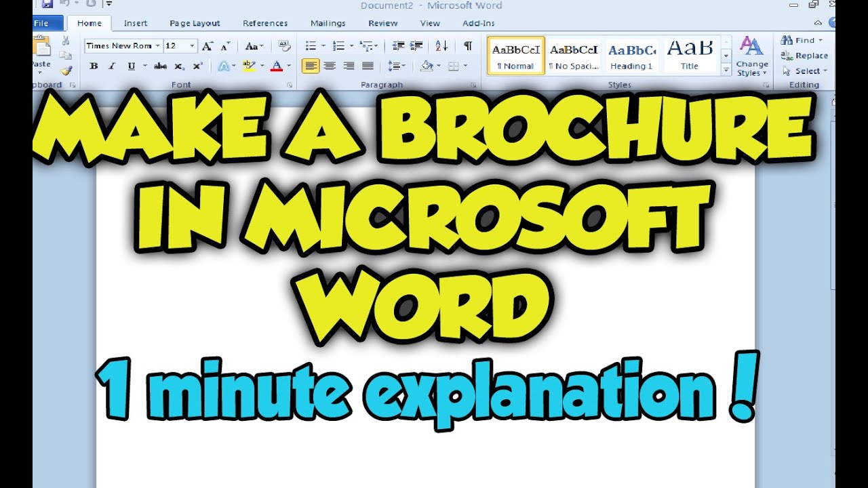Click the Clear Formatting icon
868x488 pixels.
[x=285, y=46]
